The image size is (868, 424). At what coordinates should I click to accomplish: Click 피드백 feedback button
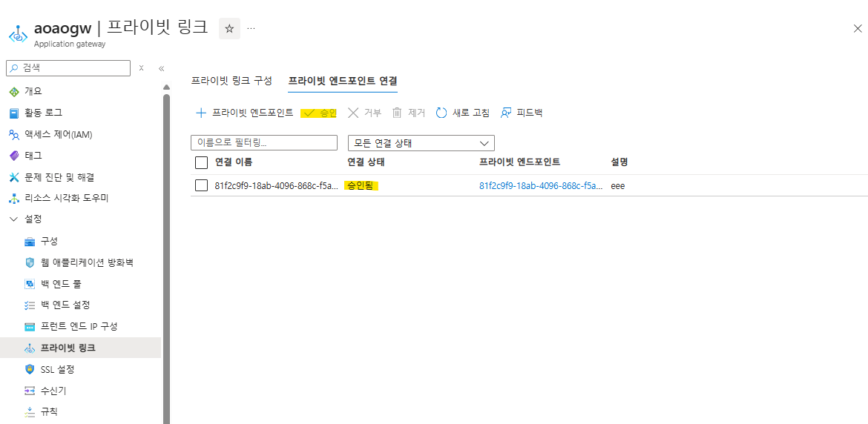522,113
